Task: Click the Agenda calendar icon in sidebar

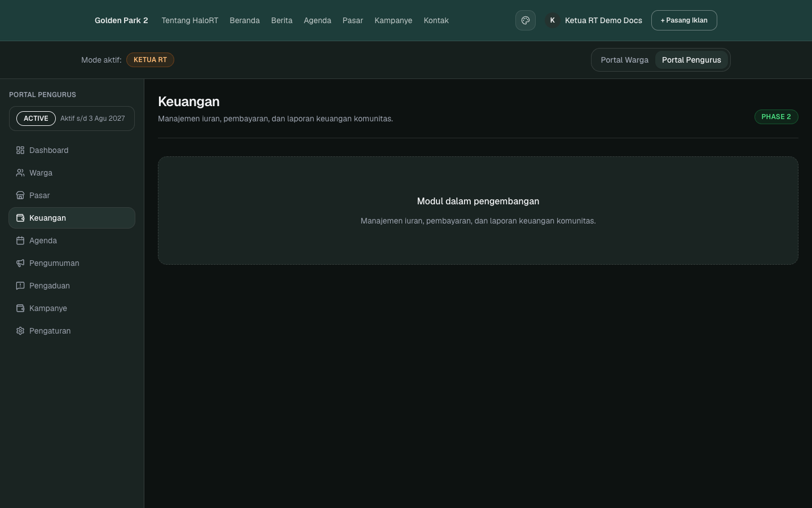Action: click(x=20, y=240)
